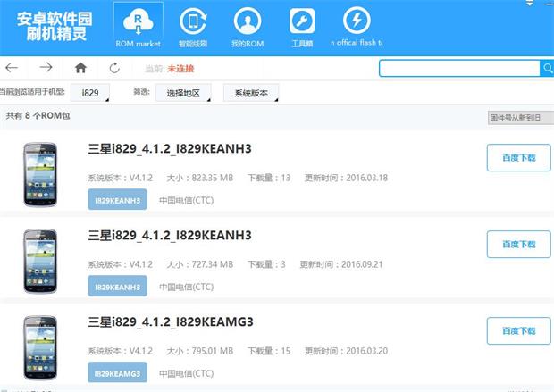Focus the ROM search input field
554x392 pixels.
click(x=459, y=68)
